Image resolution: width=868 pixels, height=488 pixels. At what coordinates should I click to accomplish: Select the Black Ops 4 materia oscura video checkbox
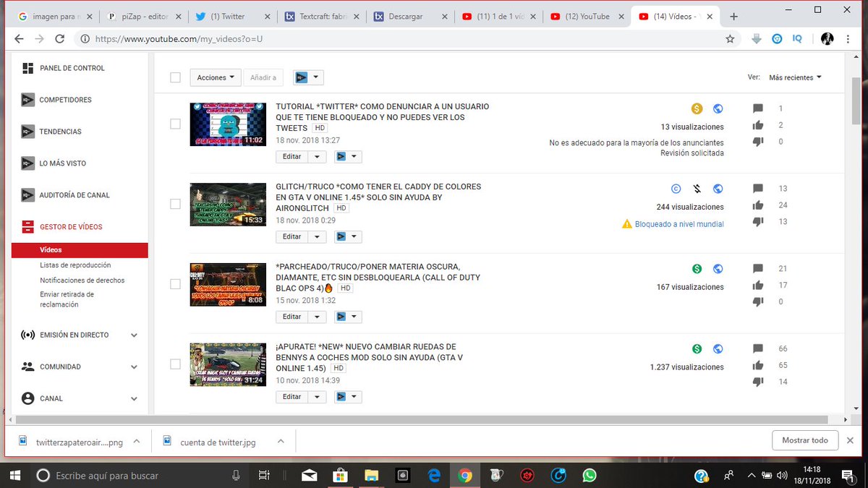(175, 284)
